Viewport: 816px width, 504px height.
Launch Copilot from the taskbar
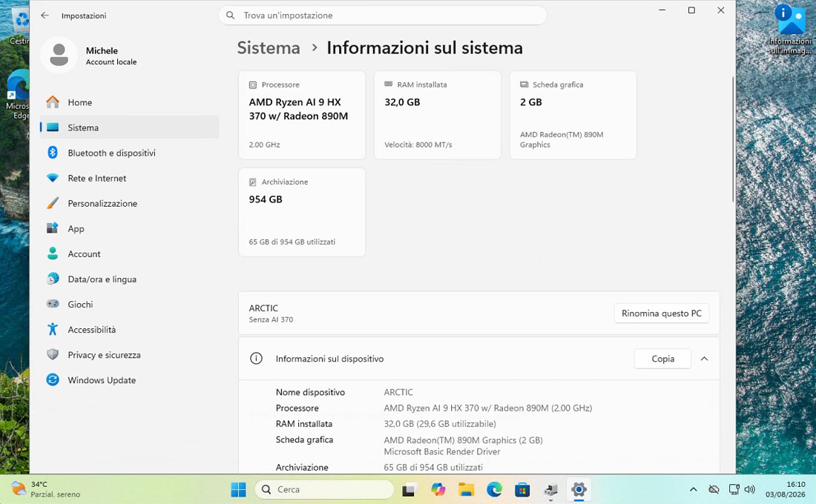[x=438, y=489]
